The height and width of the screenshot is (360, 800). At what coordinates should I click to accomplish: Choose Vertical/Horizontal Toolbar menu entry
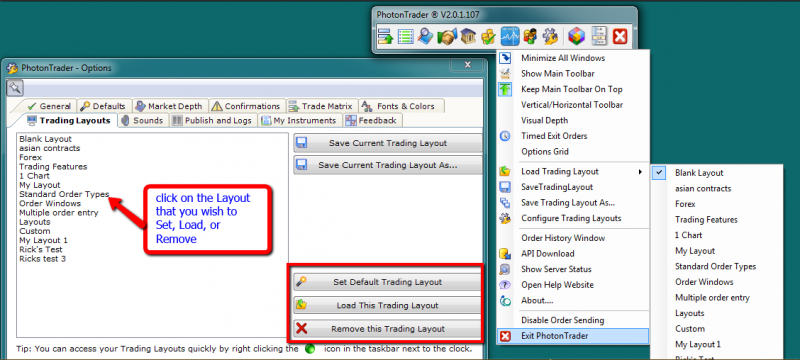tap(573, 105)
